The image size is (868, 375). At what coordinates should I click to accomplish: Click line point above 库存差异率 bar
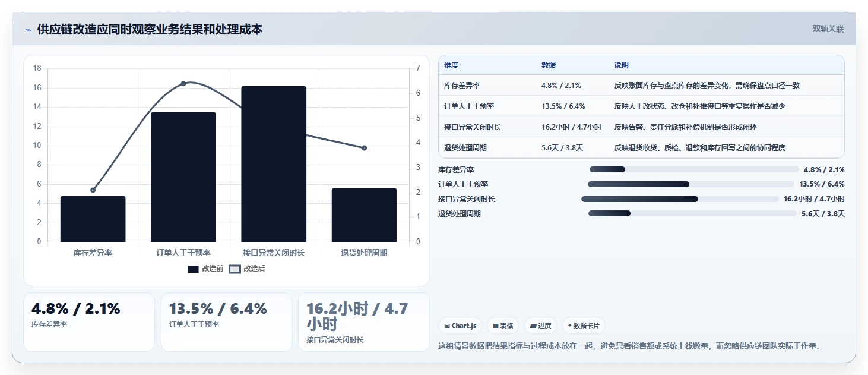coord(93,190)
